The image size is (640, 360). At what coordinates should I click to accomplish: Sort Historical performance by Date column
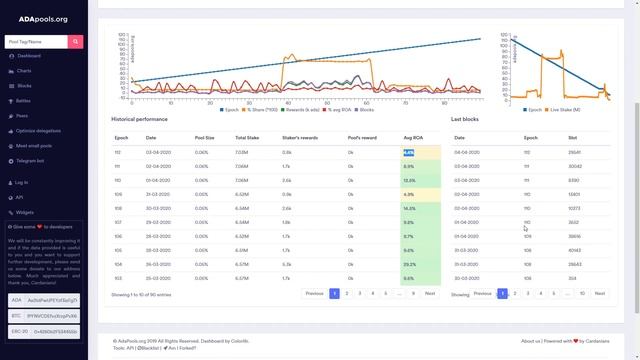(151, 138)
